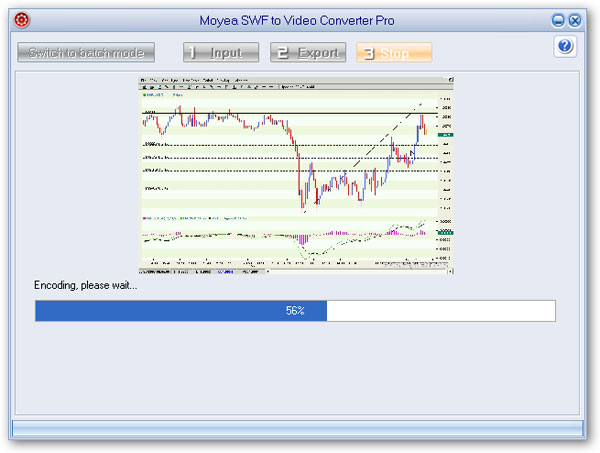The height and width of the screenshot is (453, 600).
Task: Click the video preview thumbnail of chart
Action: (296, 175)
